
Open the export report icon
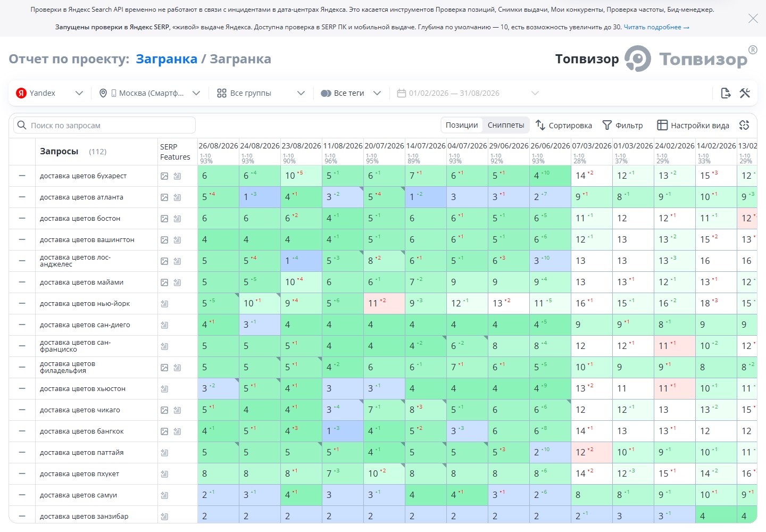pos(726,93)
